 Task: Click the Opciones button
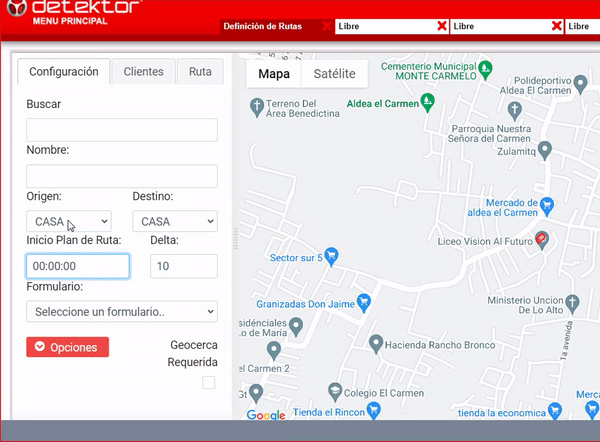pos(67,347)
